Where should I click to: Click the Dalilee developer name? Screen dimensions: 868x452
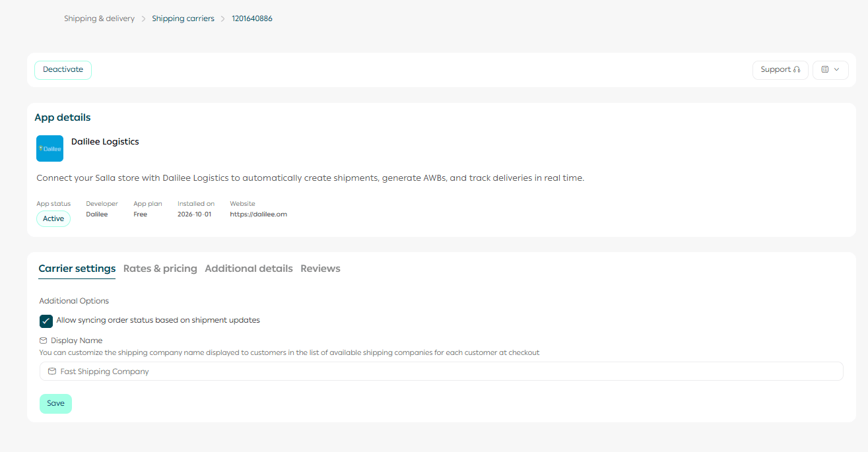click(96, 214)
